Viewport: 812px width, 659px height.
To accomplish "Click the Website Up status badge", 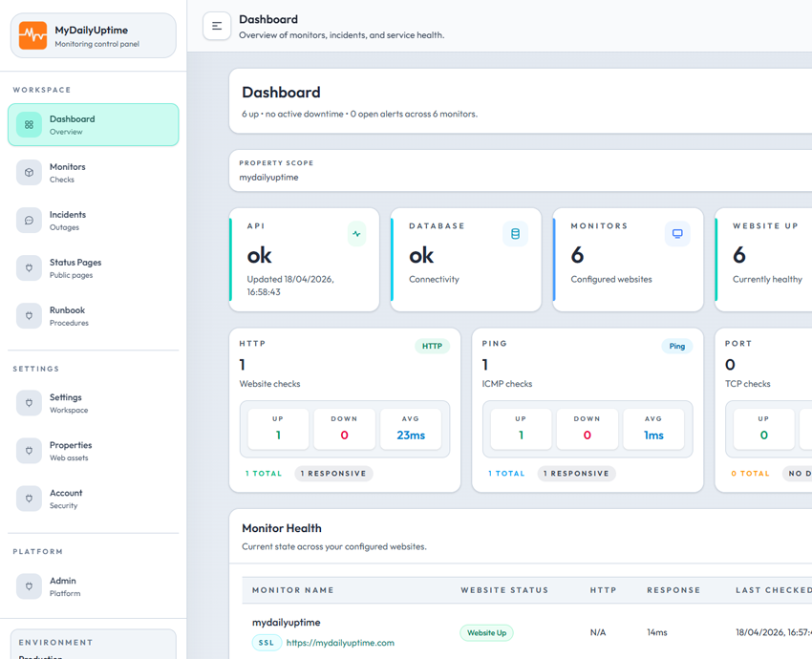I will coord(487,633).
